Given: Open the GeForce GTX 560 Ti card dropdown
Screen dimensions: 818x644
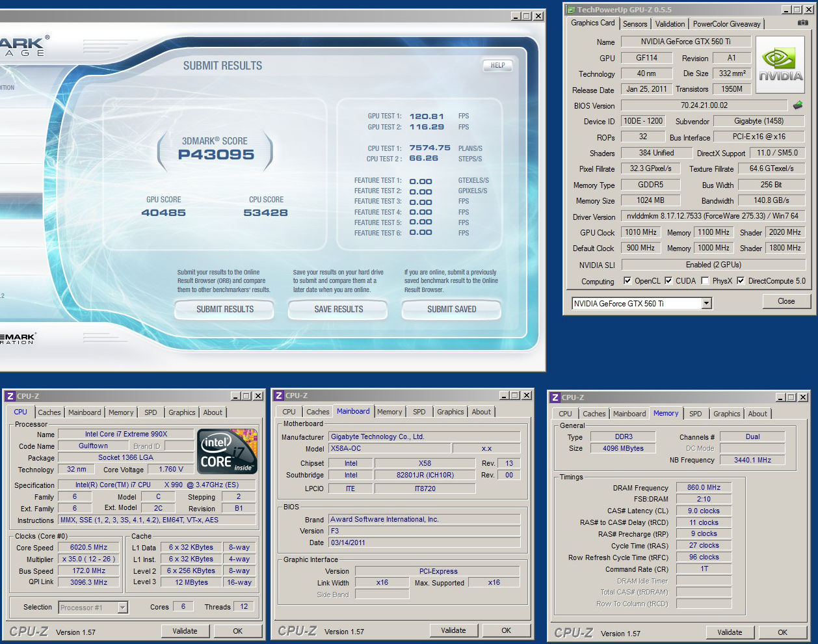Looking at the screenshot, I should click(x=707, y=303).
